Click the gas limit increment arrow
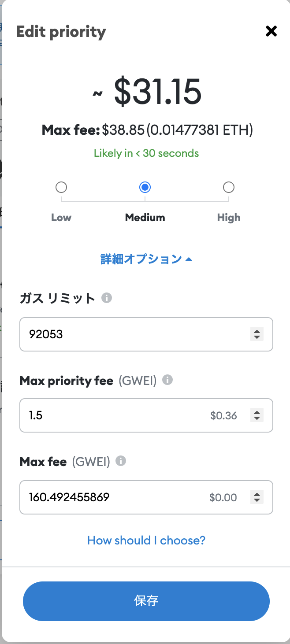 (257, 331)
